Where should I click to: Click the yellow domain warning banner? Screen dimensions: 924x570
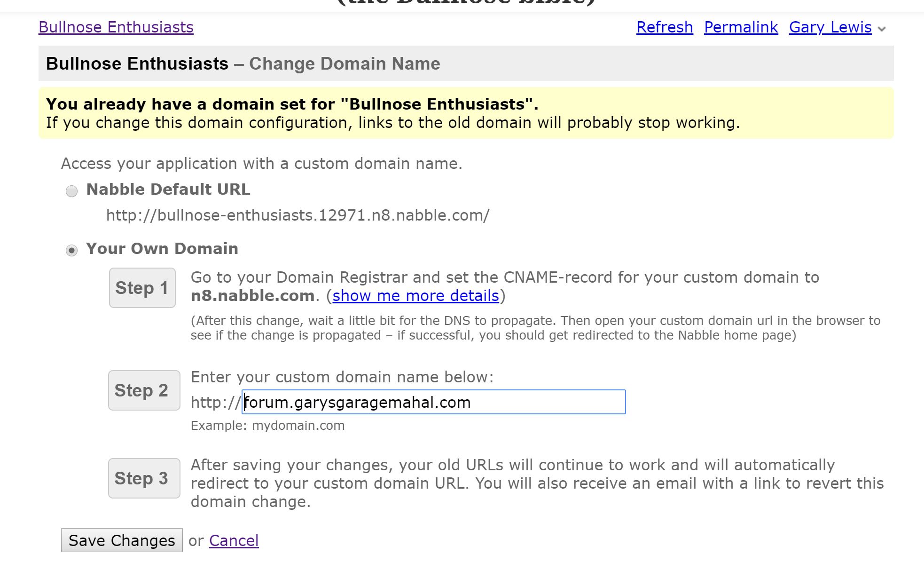pos(465,113)
